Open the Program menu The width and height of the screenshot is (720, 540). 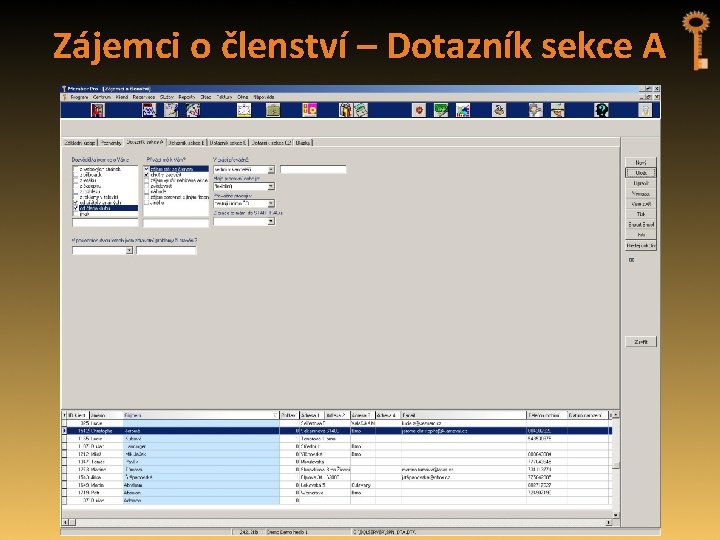click(x=79, y=97)
